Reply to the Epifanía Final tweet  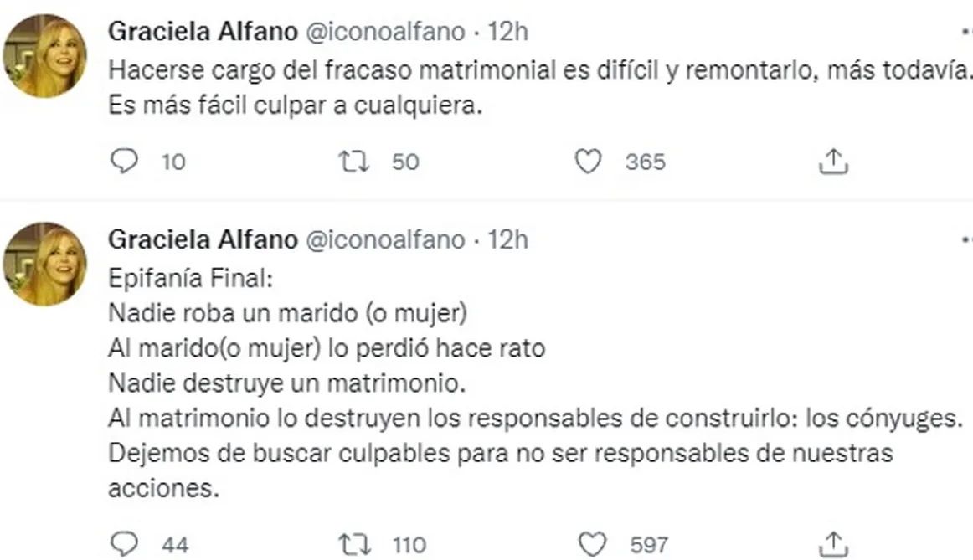click(x=124, y=545)
